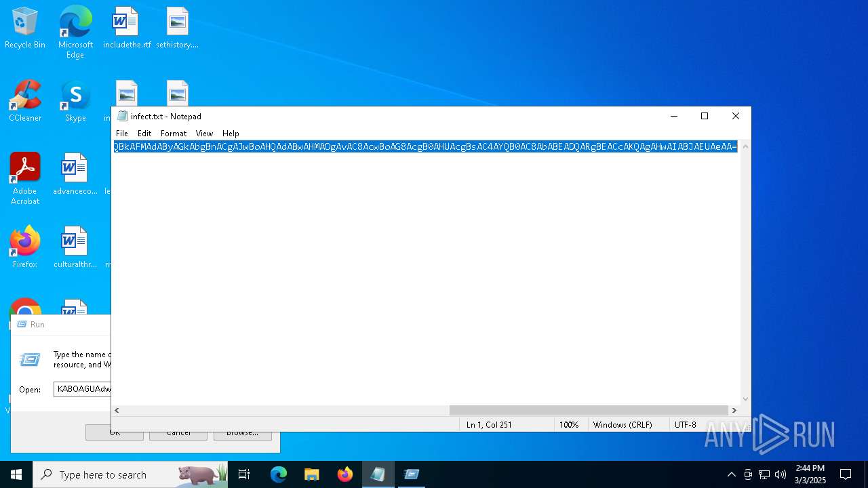
Task: Open Edge from the taskbar
Action: (x=279, y=474)
